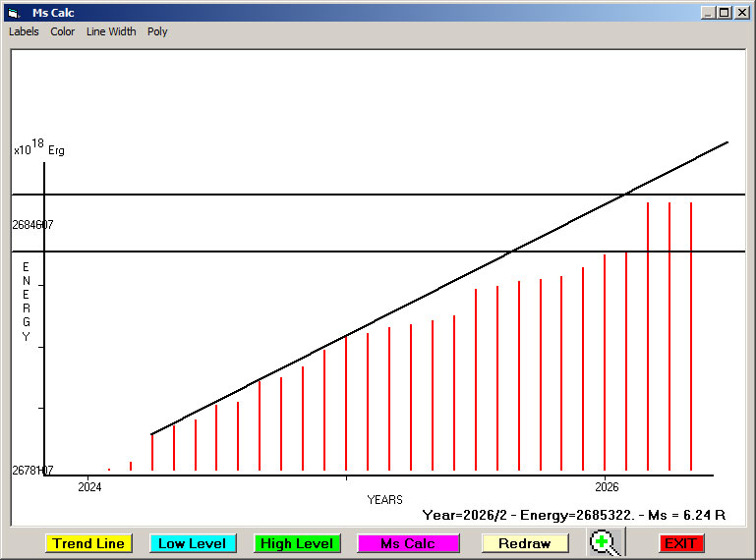Click the Ms Calc window title icon
The width and height of the screenshot is (756, 560).
[13, 13]
